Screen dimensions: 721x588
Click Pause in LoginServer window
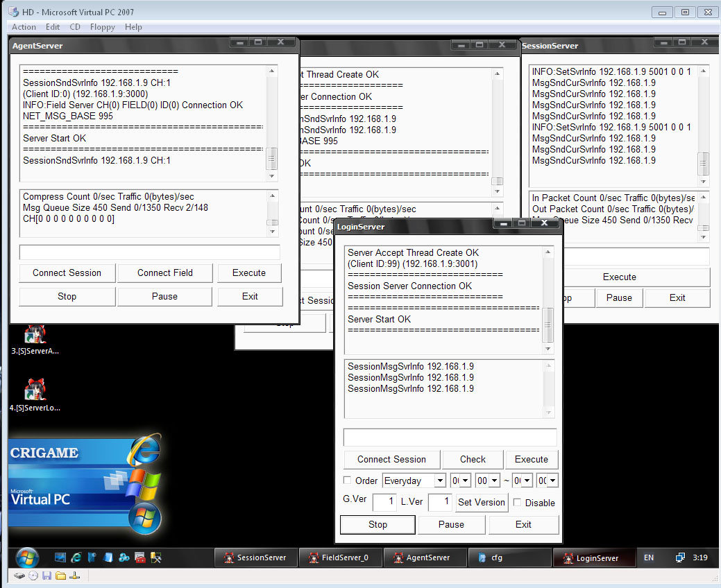click(452, 525)
